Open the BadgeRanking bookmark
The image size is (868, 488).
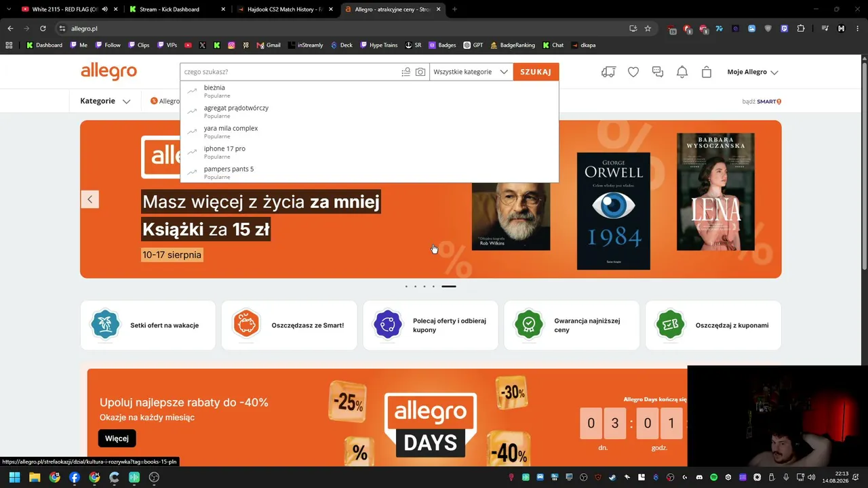[x=512, y=45]
